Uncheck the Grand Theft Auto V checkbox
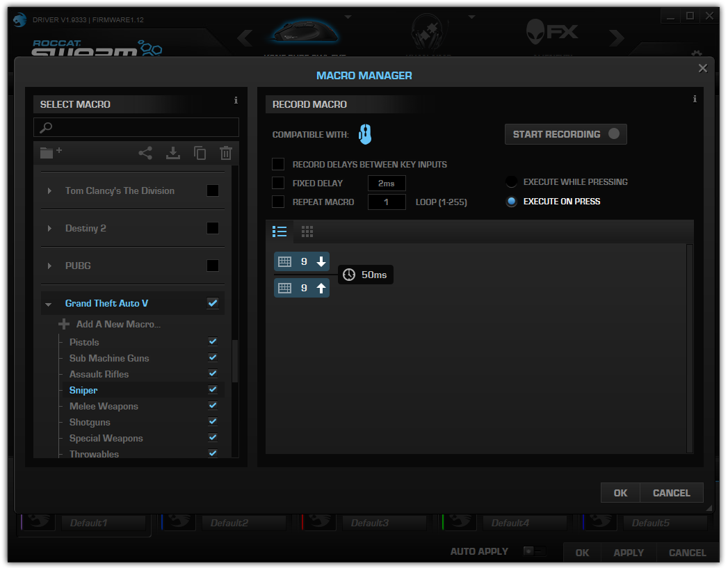The image size is (728, 568). pos(213,304)
